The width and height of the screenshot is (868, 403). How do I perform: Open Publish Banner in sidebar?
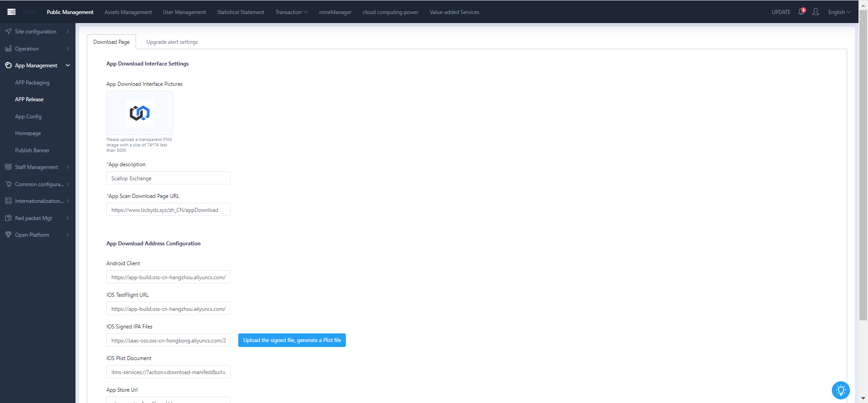[32, 150]
